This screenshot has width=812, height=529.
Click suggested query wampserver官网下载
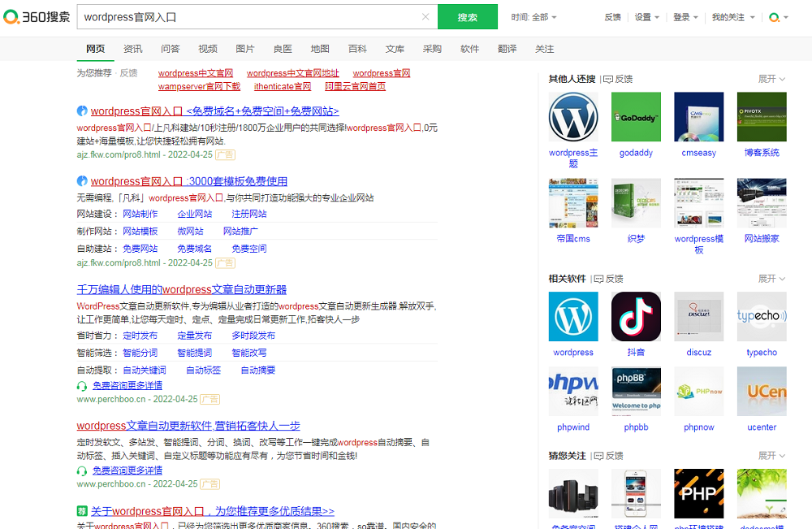[x=199, y=86]
